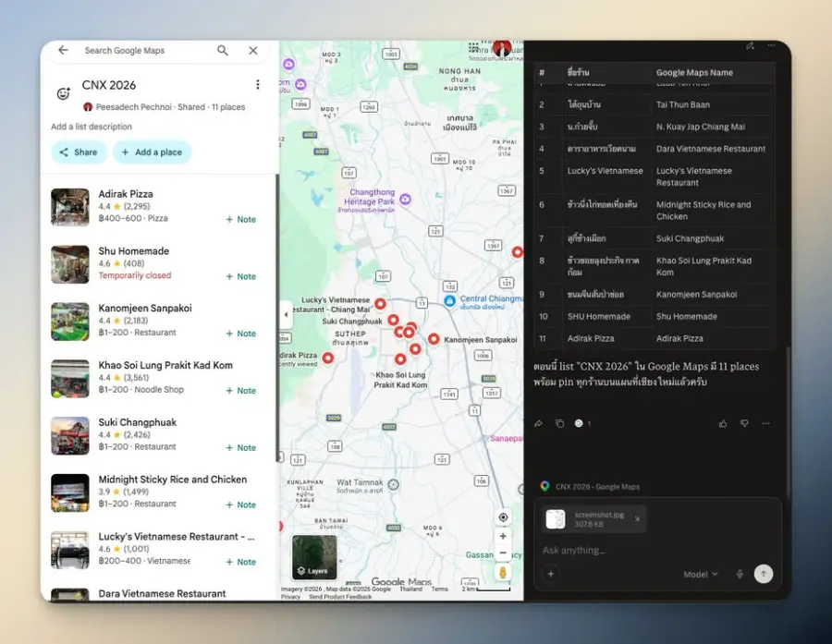Click the CNX 2026 - Google Maps tab chip
The height and width of the screenshot is (644, 832).
coord(590,486)
